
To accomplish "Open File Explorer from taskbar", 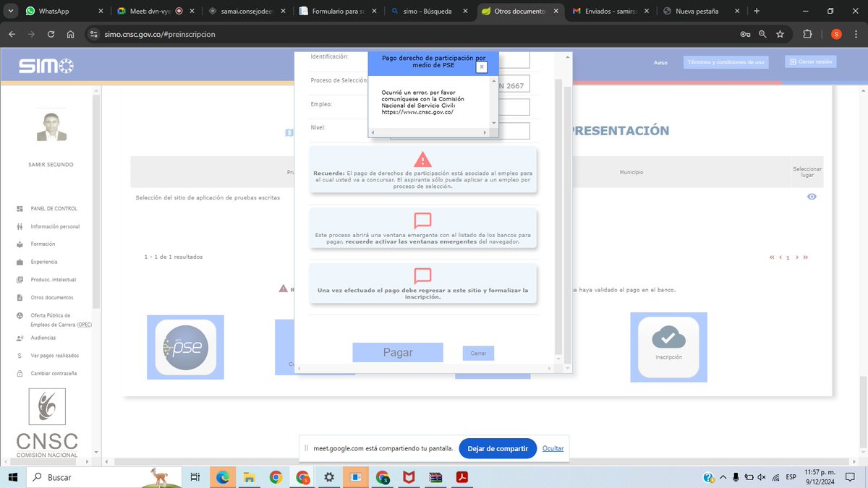I will pos(249,477).
